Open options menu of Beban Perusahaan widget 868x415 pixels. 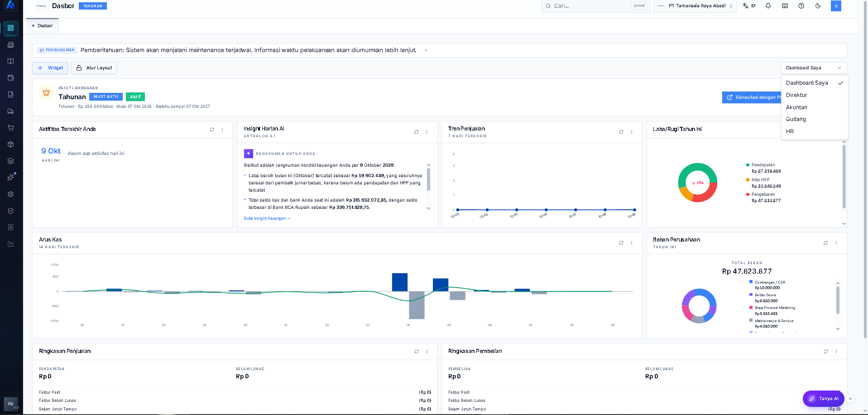[836, 243]
